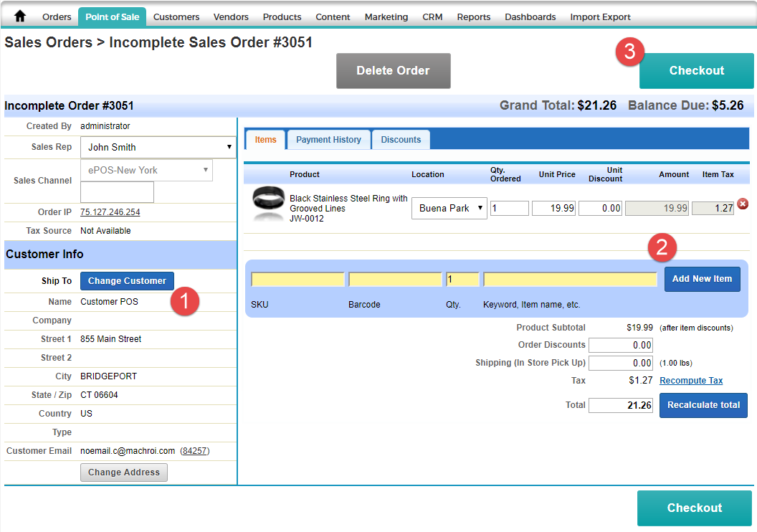Select the product name Black Stainless Steel Ring
Viewport: 757px width, 532px height.
point(348,203)
